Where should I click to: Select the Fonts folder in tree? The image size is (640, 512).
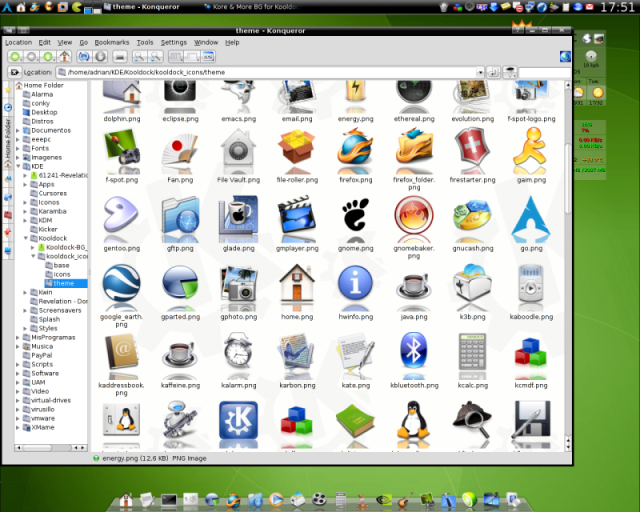pyautogui.click(x=36, y=148)
